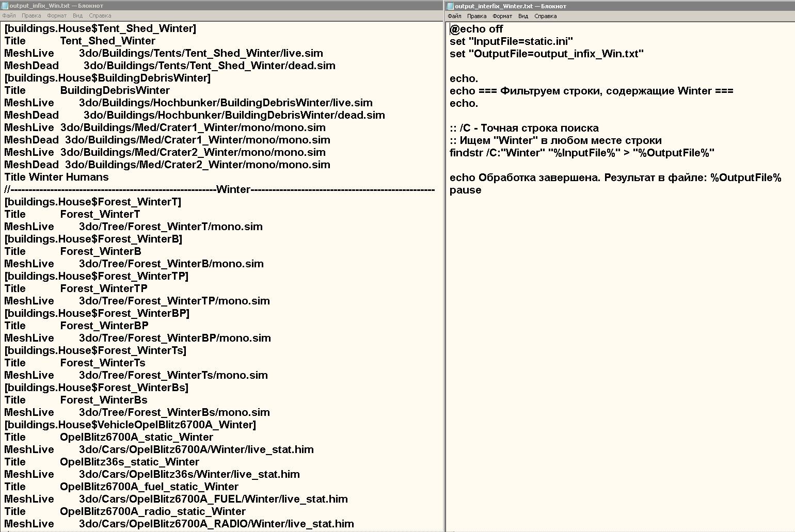Viewport: 795px width, 532px height.
Task: Click the MeshLive Crater1_Winter/mono/mono.sim line
Action: [165, 127]
